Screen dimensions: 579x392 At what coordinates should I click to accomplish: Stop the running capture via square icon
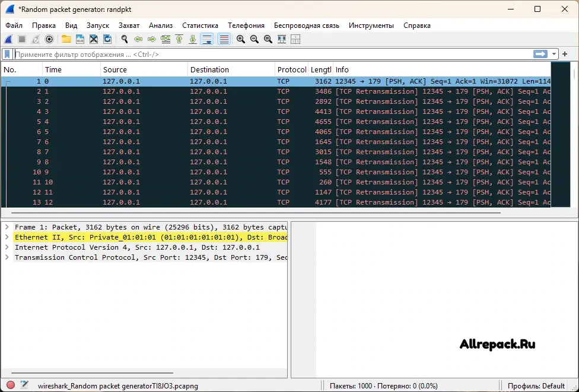[x=22, y=39]
